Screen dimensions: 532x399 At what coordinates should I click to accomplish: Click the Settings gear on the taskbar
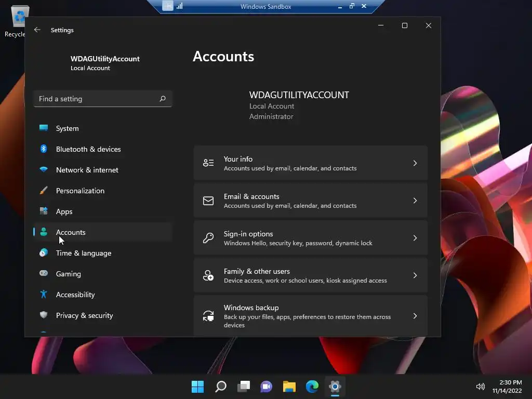[335, 387]
